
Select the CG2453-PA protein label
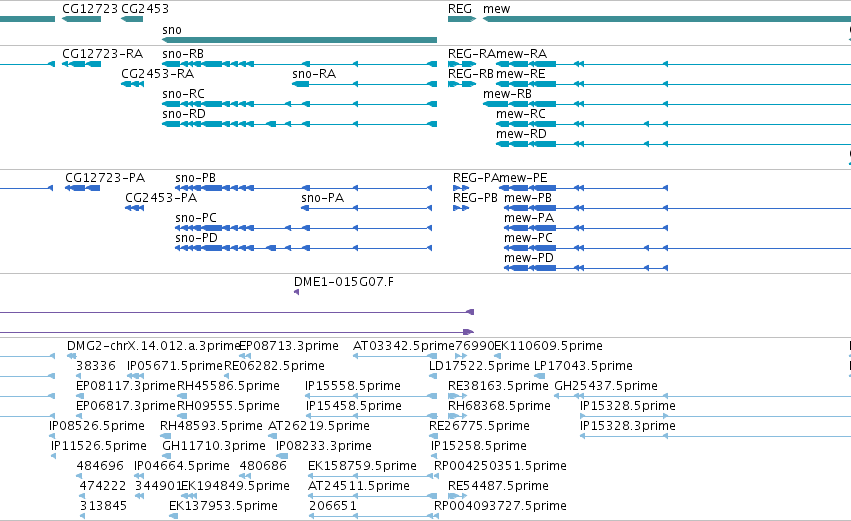point(161,198)
